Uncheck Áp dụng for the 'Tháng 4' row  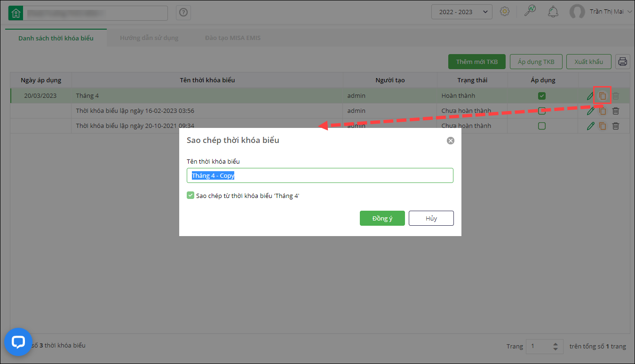(542, 96)
